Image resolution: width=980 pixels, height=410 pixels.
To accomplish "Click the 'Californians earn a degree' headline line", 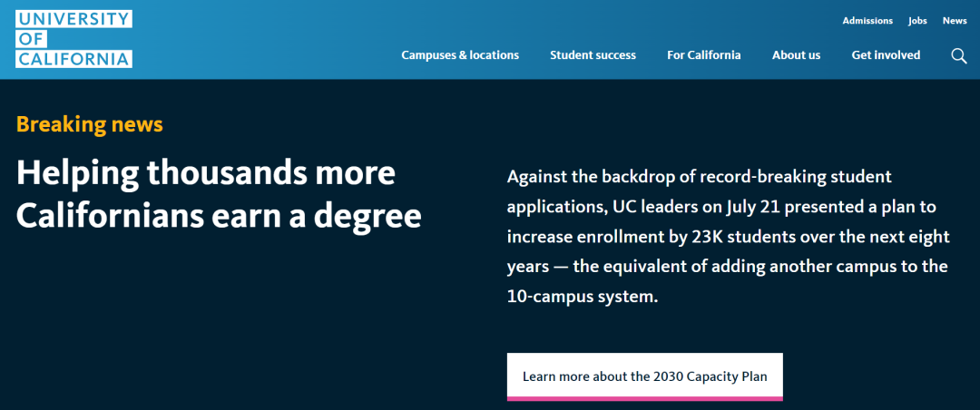I will pos(218,216).
